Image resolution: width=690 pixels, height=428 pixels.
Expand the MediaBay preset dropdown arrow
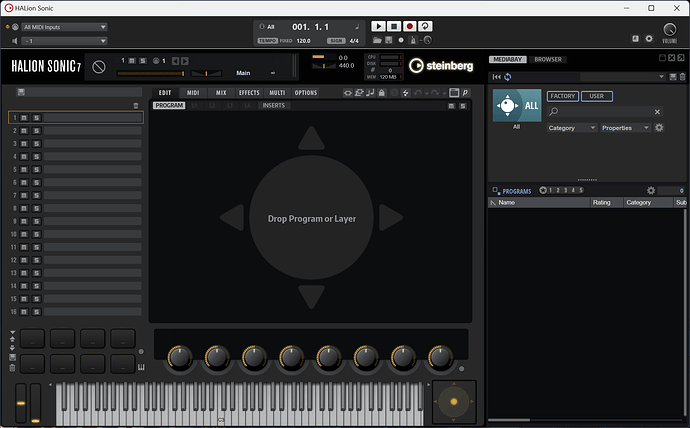661,77
